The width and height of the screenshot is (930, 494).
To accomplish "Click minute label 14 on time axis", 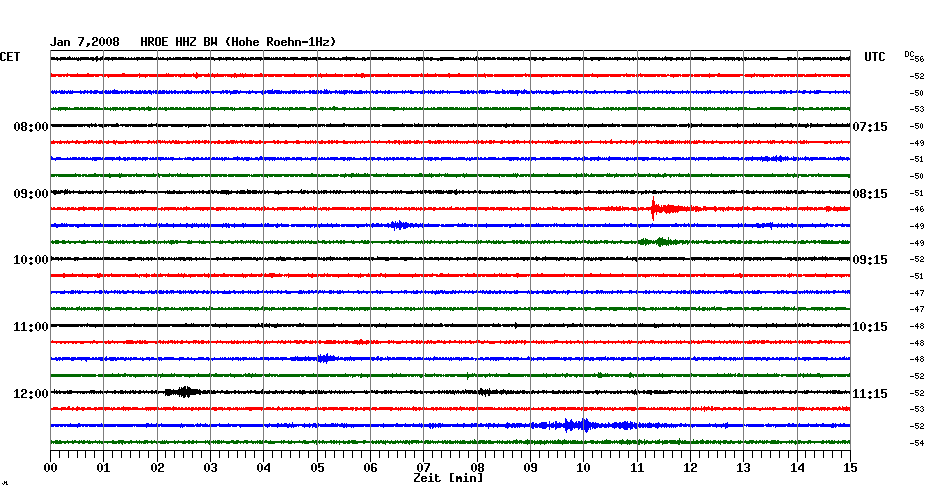I will coord(797,468).
